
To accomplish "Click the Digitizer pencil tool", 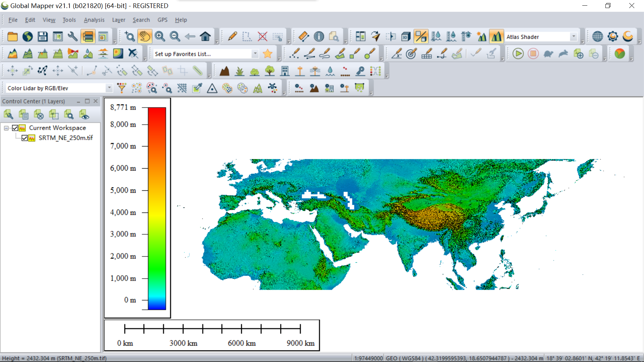I will tap(232, 37).
